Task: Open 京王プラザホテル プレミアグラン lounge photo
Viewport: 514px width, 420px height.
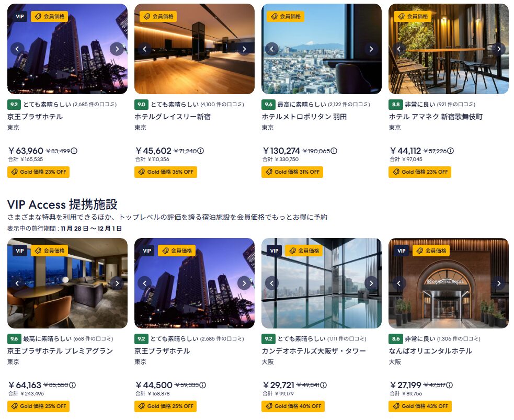Action: pos(67,283)
